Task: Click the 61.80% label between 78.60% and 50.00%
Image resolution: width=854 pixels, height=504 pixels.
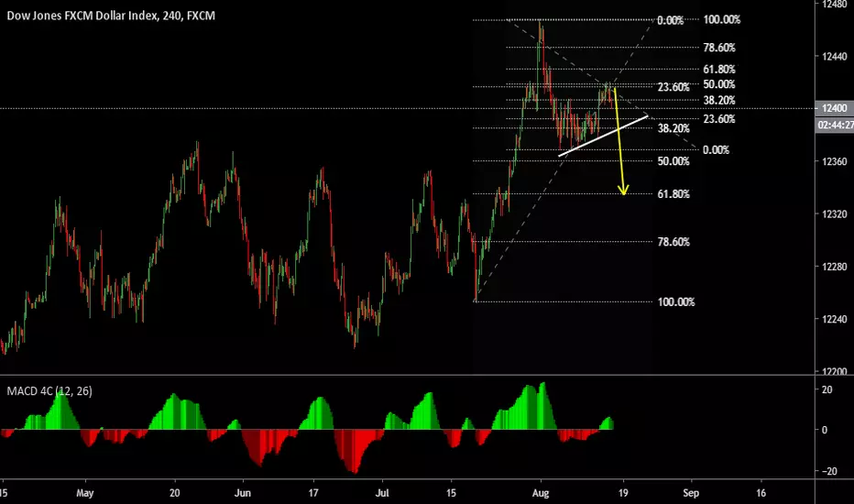Action: (x=719, y=70)
